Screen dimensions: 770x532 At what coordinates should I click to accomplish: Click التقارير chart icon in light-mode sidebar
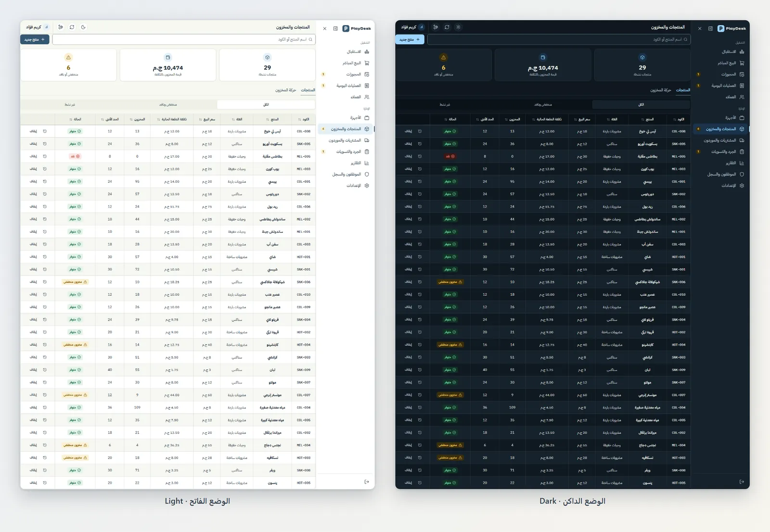coord(367,163)
